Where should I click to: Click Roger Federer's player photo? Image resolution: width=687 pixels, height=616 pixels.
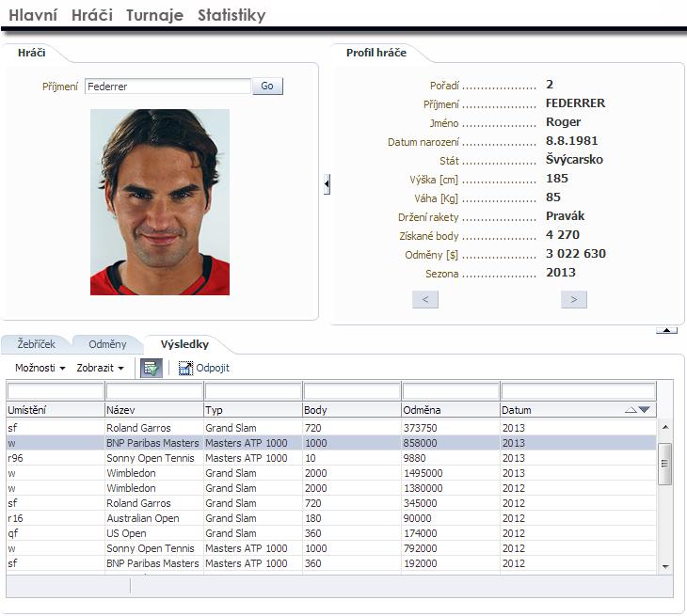pos(160,202)
